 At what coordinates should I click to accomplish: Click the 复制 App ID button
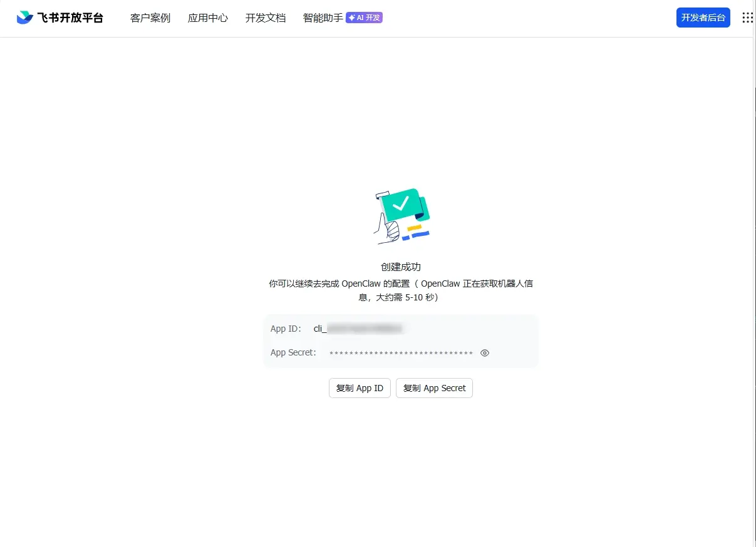click(360, 388)
